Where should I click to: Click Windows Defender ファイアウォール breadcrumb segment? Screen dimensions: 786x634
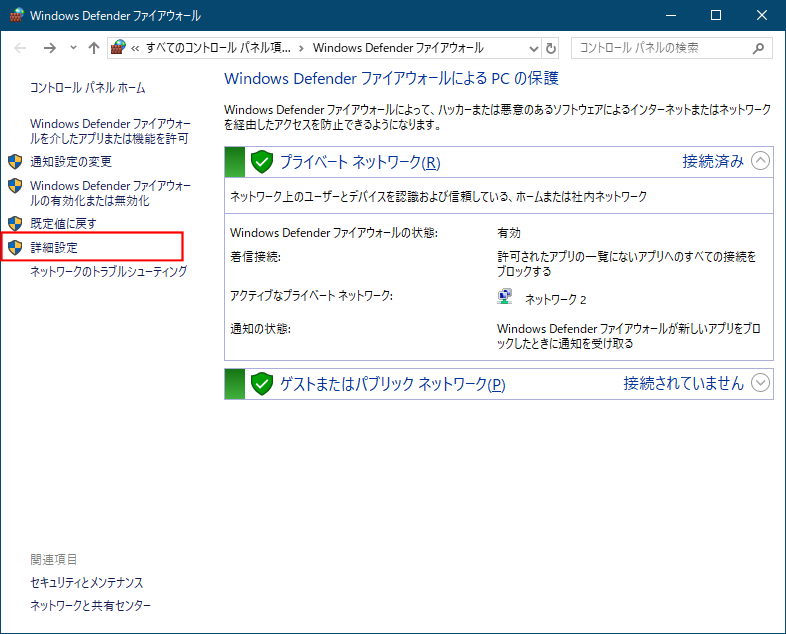click(399, 48)
